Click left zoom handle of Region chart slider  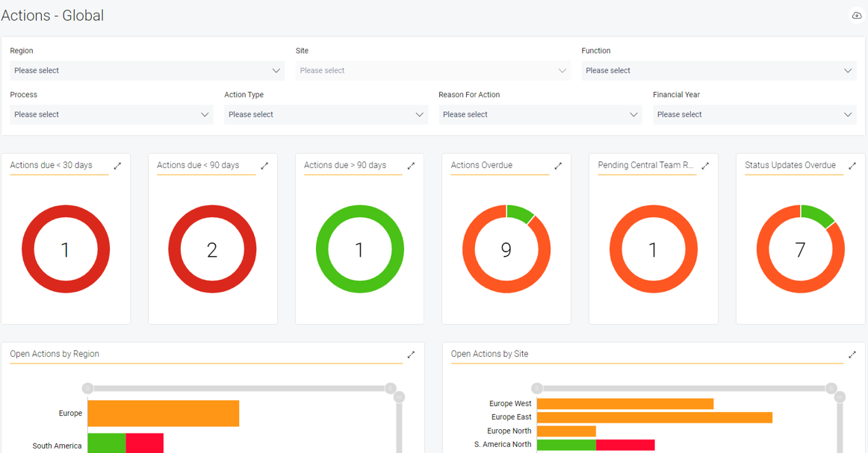pos(87,388)
